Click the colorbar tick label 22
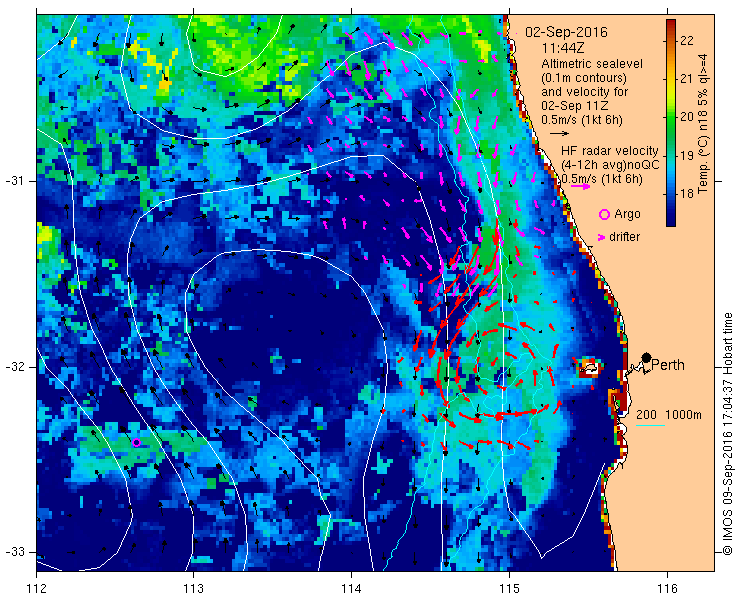This screenshot has width=740, height=600. pos(687,40)
